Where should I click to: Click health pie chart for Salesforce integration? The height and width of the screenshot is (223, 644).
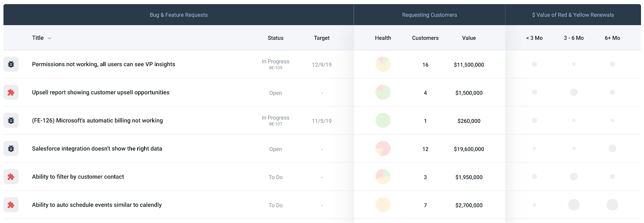383,149
